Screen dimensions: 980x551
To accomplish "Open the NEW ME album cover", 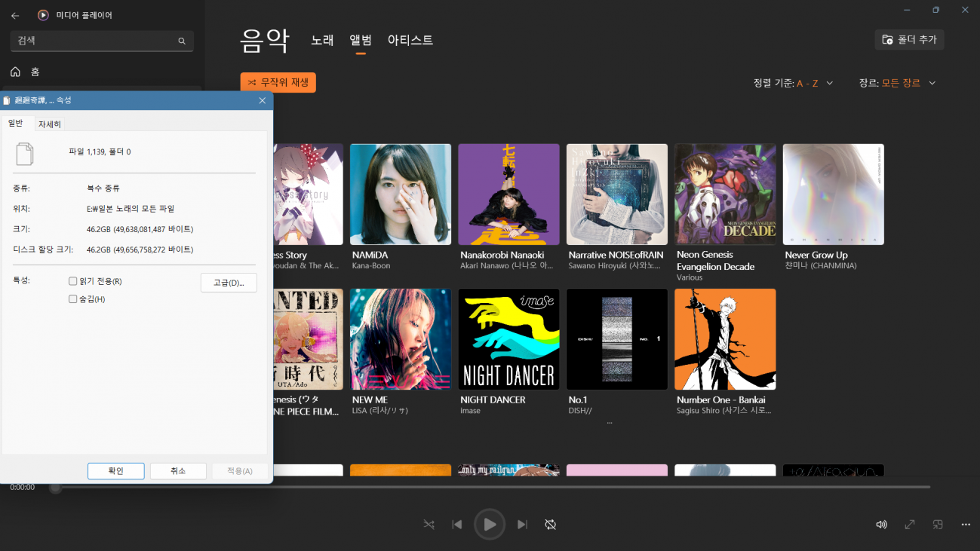I will point(401,339).
